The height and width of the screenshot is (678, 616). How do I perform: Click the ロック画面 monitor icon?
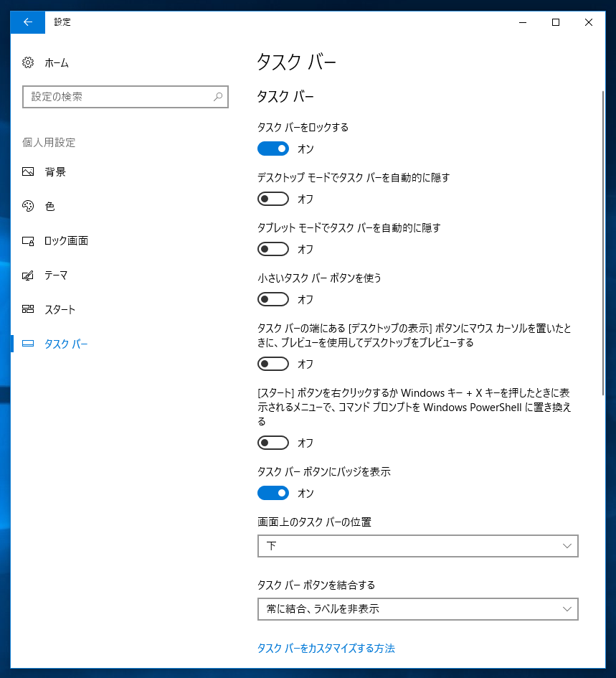coord(28,241)
